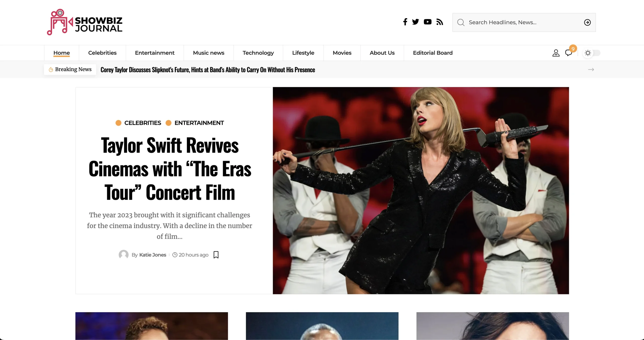This screenshot has height=340, width=644.
Task: Open author Katie Jones profile link
Action: (x=152, y=255)
